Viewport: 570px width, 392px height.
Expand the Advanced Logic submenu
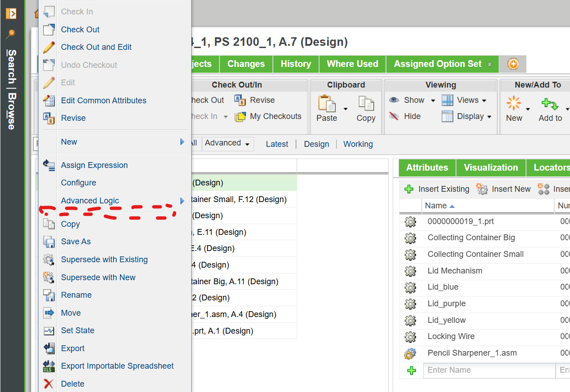point(90,201)
